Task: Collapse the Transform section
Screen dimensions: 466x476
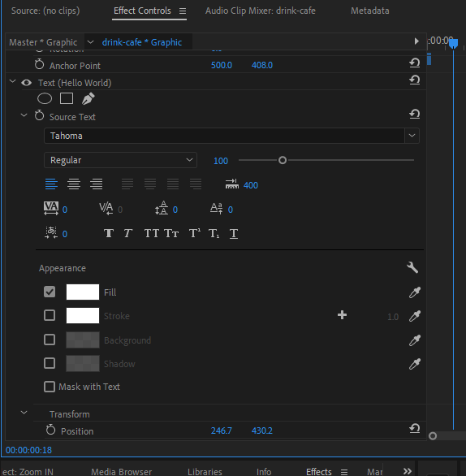Action: (x=24, y=413)
